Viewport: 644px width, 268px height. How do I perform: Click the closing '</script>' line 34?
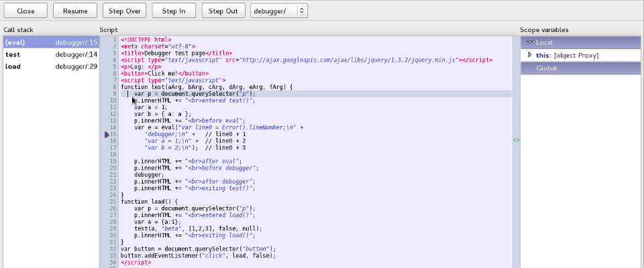(136, 262)
